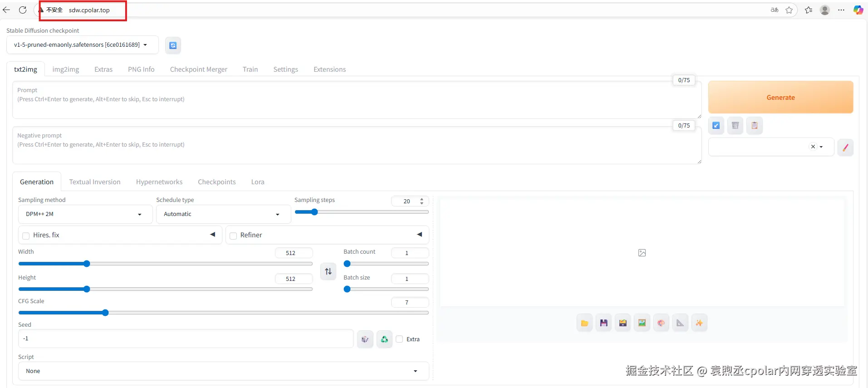The height and width of the screenshot is (388, 868).
Task: Enable the Hires. fix checkbox
Action: click(x=26, y=236)
